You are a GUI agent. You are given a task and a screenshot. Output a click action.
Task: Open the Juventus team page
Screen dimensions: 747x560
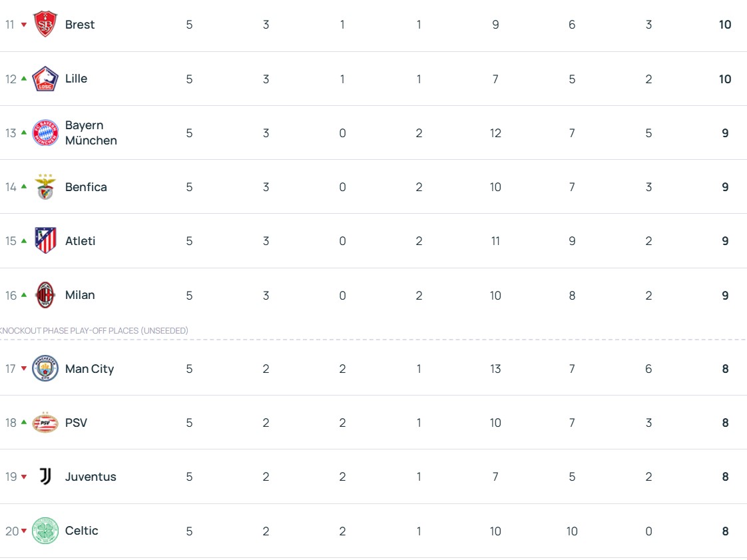tap(91, 477)
